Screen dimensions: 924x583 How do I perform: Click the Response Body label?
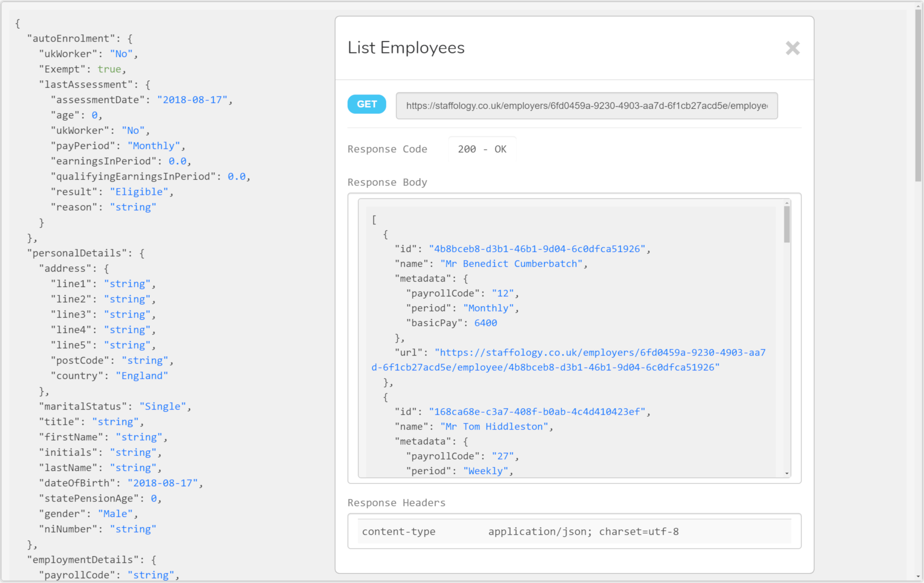(x=387, y=182)
